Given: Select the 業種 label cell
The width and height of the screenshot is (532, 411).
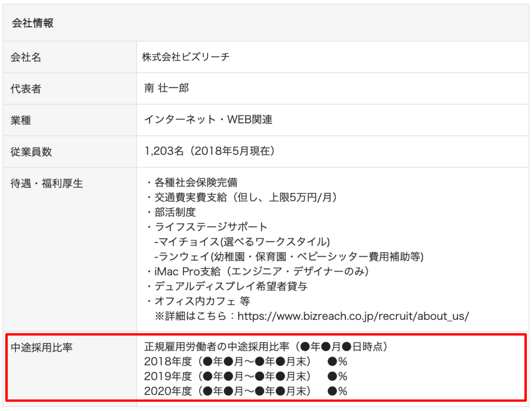Looking at the screenshot, I should 70,120.
